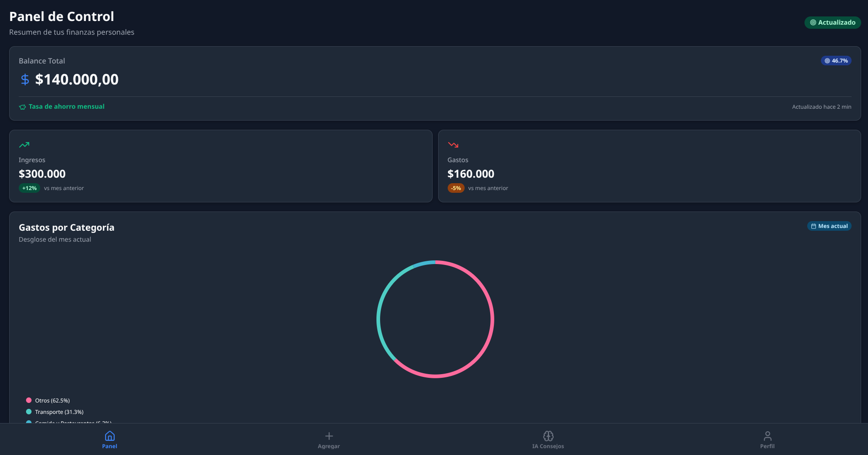This screenshot has height=455, width=868.
Task: Click the green rising trend icon above Ingresos
Action: (24, 145)
